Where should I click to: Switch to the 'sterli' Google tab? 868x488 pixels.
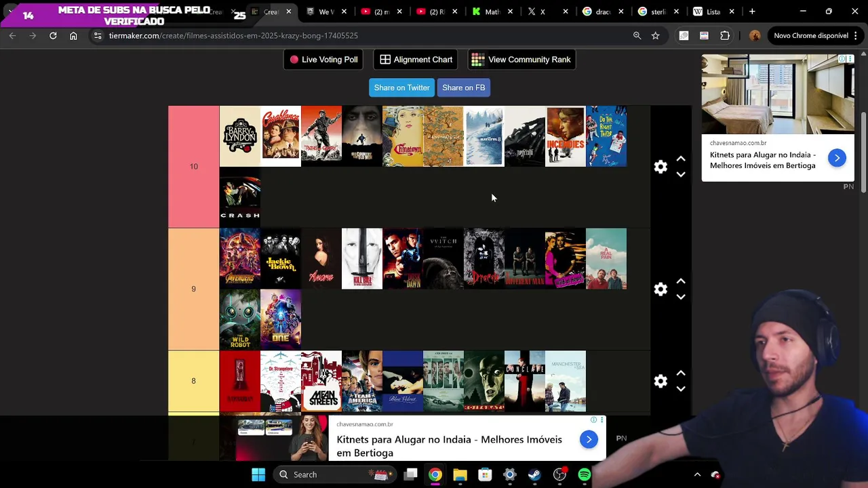[658, 12]
